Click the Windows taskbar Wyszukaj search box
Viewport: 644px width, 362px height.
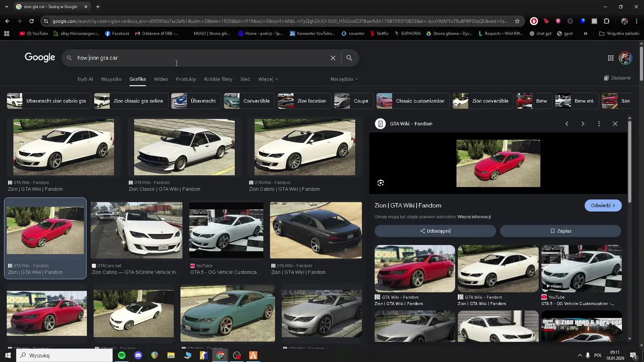[x=64, y=355]
